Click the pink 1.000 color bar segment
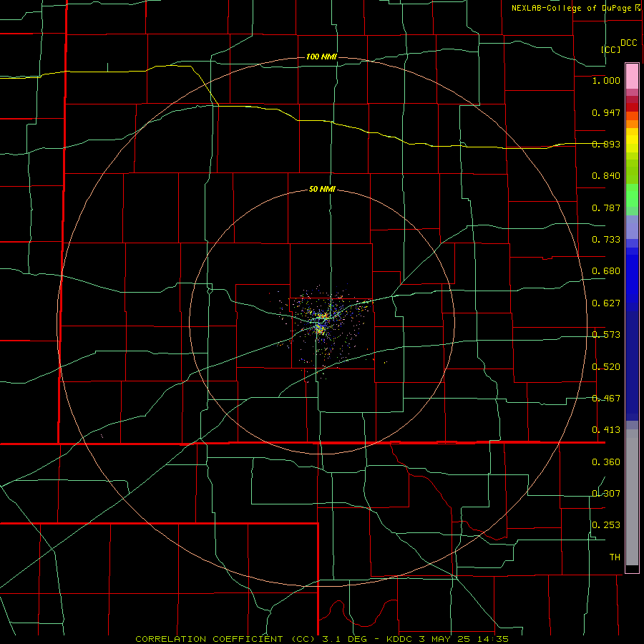This screenshot has width=644, height=644. [x=632, y=77]
